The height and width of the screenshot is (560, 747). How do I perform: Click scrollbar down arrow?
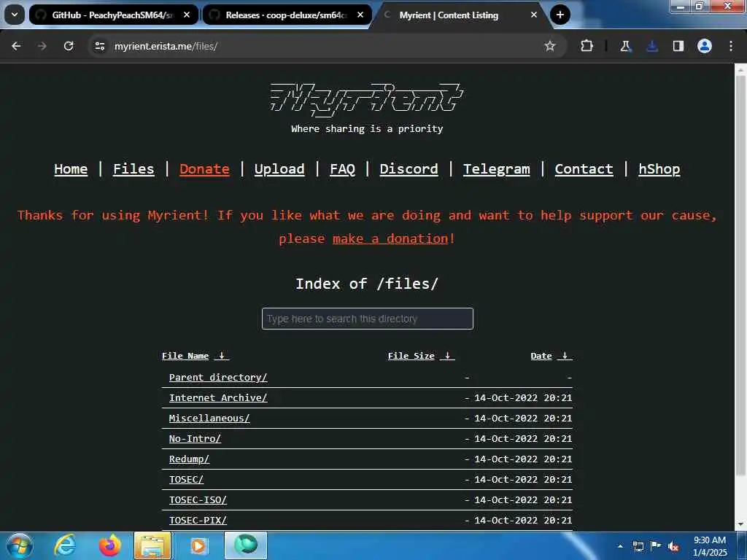click(x=740, y=524)
